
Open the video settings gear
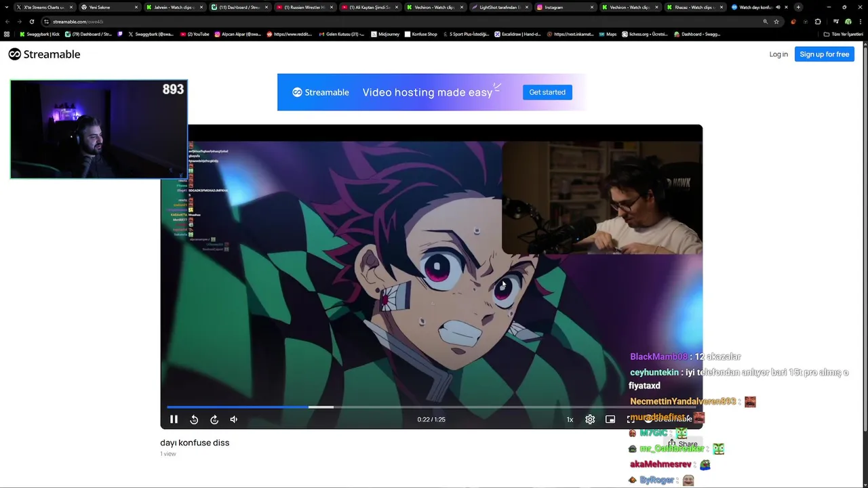[590, 420]
